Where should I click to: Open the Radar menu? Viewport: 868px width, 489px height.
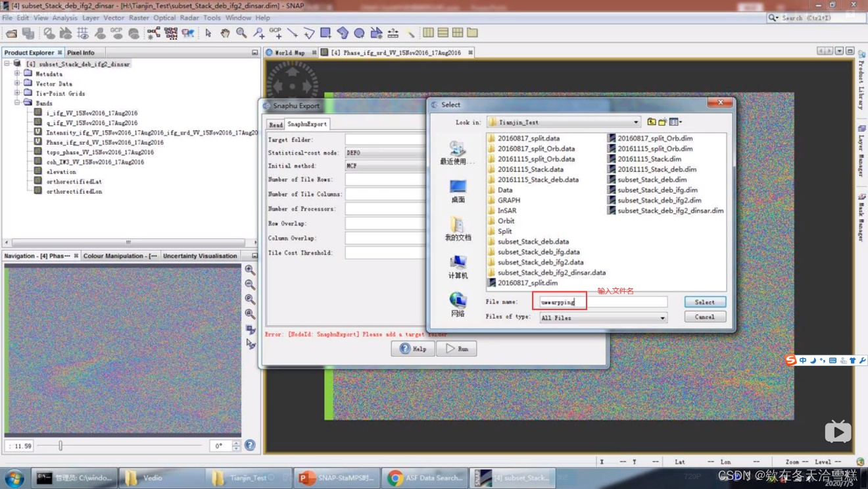tap(189, 18)
